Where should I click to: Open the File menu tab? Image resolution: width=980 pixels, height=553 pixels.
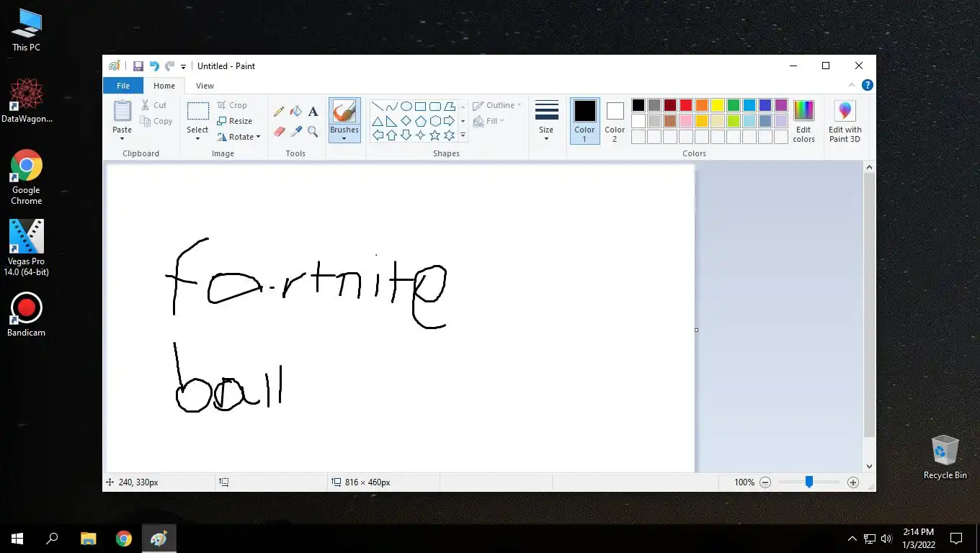tap(123, 86)
